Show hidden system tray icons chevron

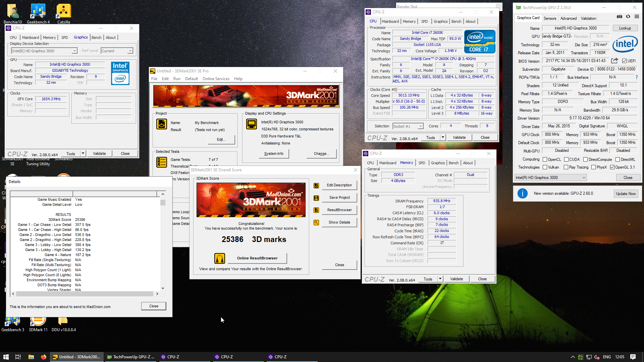[x=573, y=357]
